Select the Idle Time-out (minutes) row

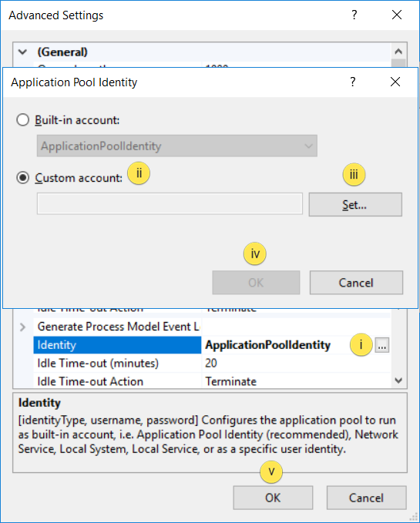click(x=212, y=363)
